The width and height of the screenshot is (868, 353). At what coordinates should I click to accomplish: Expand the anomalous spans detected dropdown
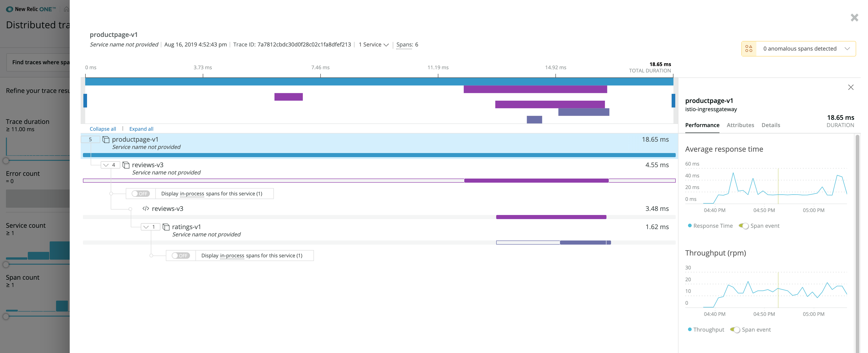point(847,49)
